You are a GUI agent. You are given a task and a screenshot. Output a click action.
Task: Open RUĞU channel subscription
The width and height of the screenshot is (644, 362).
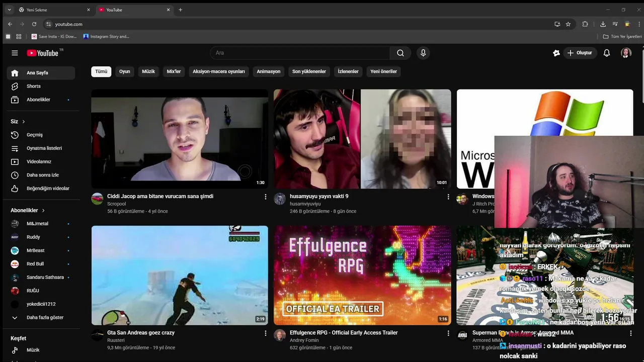pos(41,291)
